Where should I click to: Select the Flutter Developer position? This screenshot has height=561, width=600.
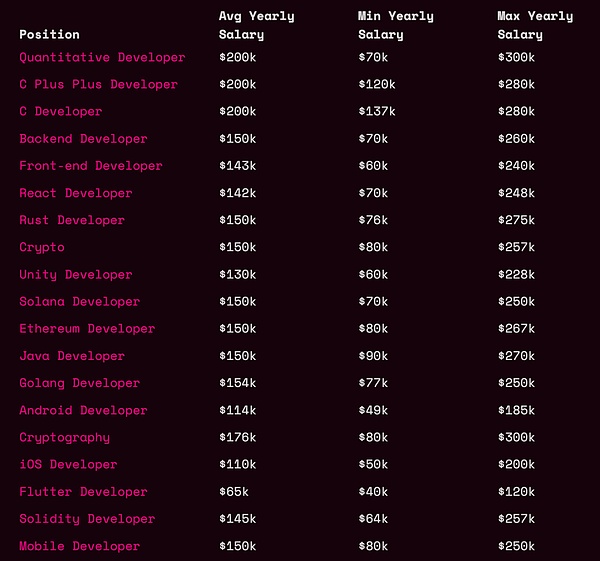83,491
